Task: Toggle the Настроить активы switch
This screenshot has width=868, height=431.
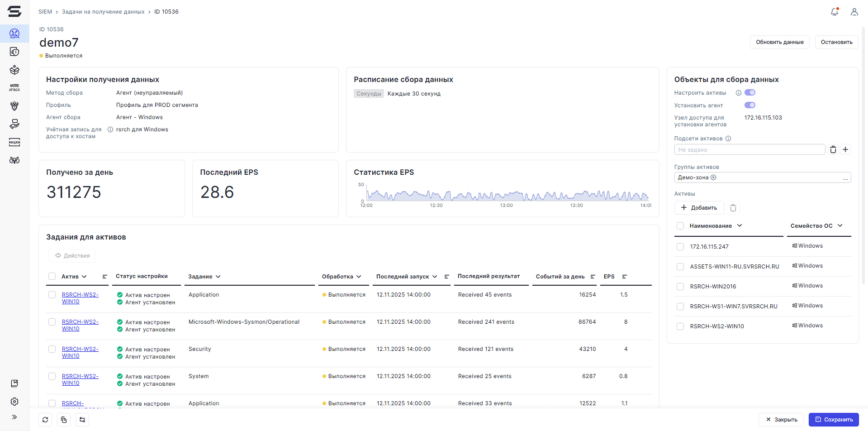Action: tap(750, 92)
